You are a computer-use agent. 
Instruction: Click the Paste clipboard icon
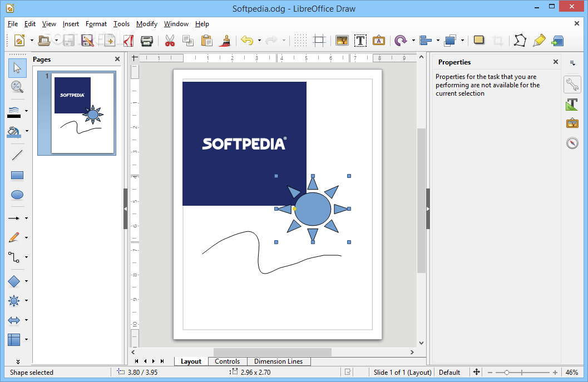(x=206, y=41)
